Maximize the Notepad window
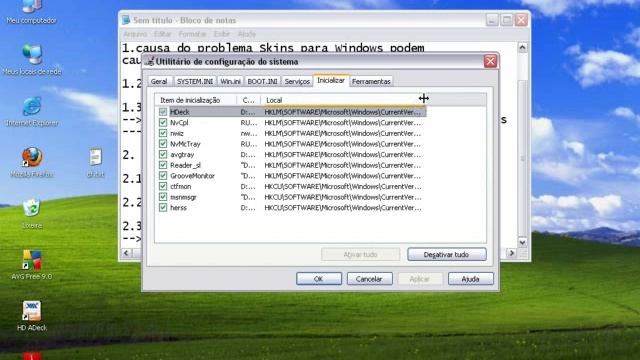Screen dimensions: 640x360 point(507,20)
